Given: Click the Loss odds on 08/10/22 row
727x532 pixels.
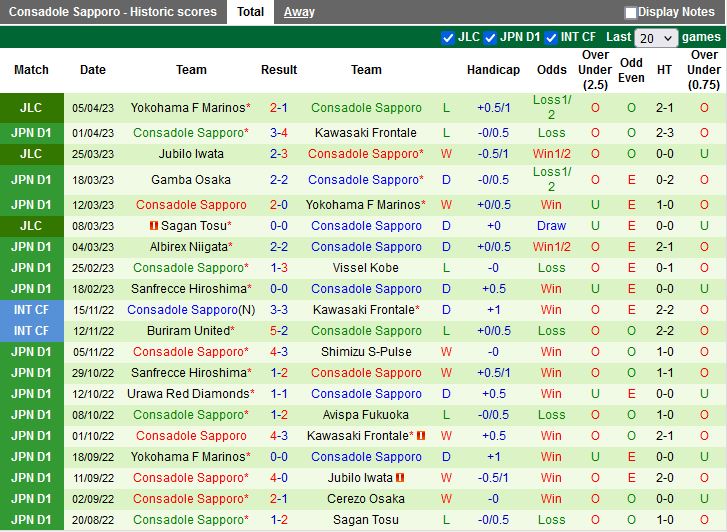Looking at the screenshot, I should coord(551,415).
